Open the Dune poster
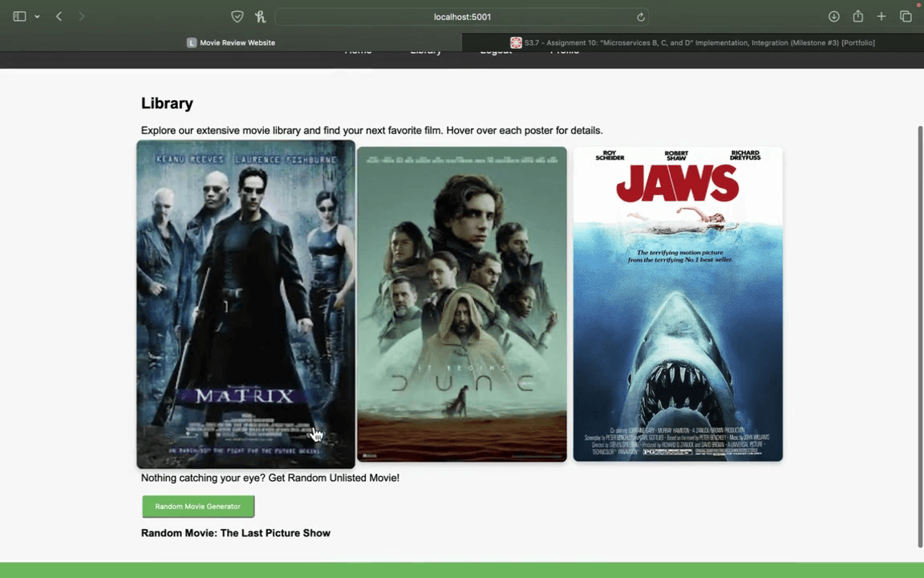The height and width of the screenshot is (578, 924). (x=462, y=304)
